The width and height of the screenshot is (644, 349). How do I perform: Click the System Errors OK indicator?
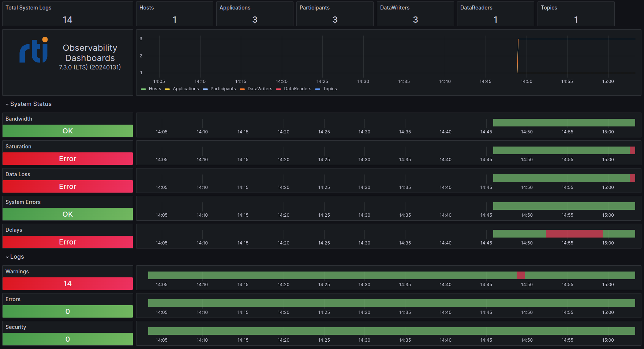click(x=67, y=214)
